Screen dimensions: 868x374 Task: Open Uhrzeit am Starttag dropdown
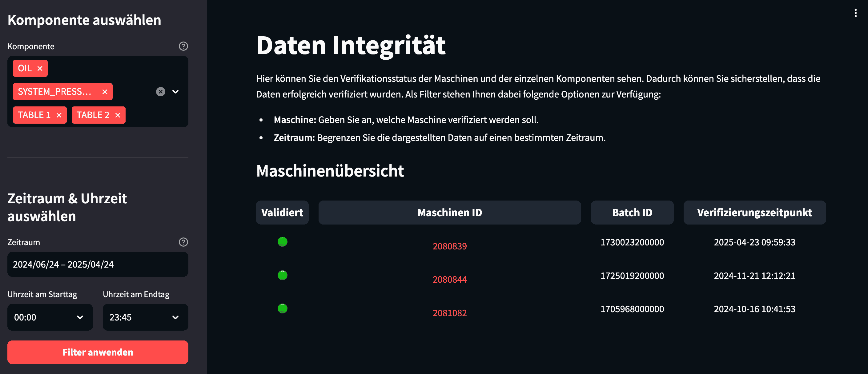click(x=50, y=317)
